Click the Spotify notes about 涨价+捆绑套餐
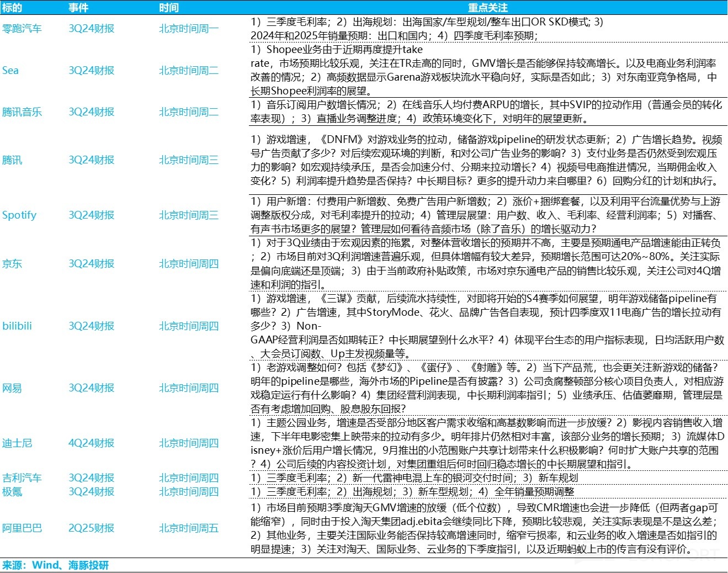Viewport: 728px width, 573px height. [x=486, y=215]
